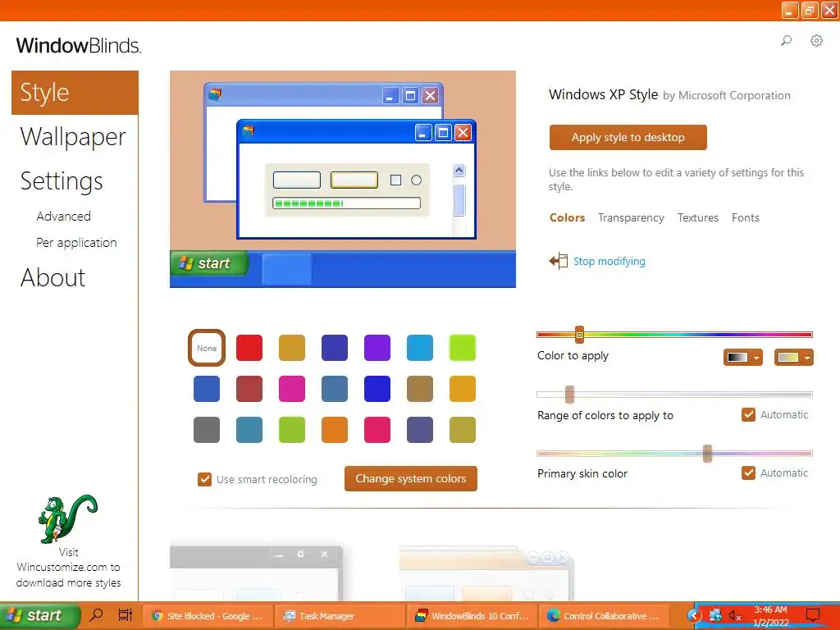This screenshot has height=630, width=840.
Task: Click the hue Color to apply slider handle
Action: click(x=579, y=335)
